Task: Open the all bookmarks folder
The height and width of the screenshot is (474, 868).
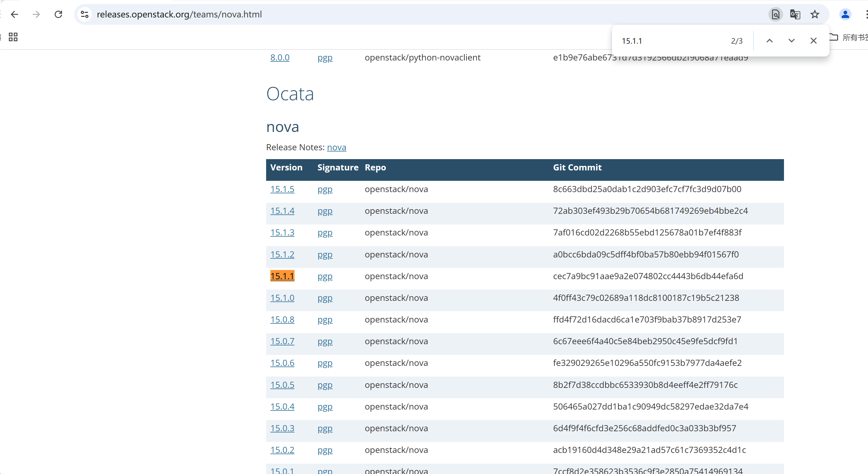Action: 848,37
